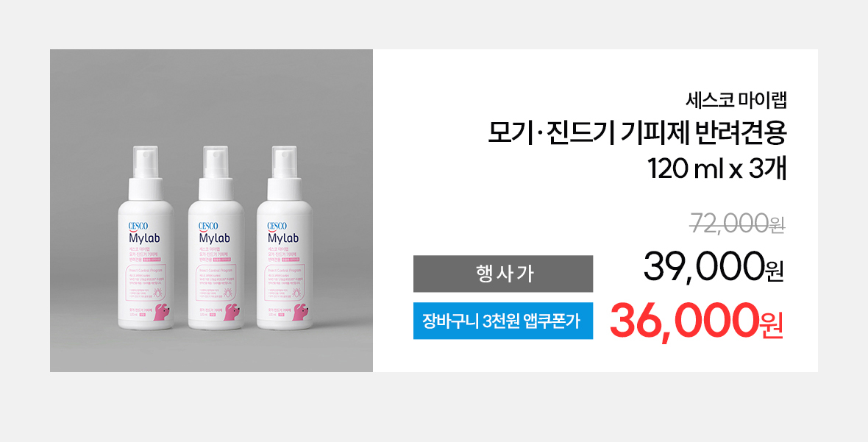The width and height of the screenshot is (868, 442).
Task: Click the blue 장바구니 3천원 앱쿠폰가 badge
Action: [x=502, y=321]
